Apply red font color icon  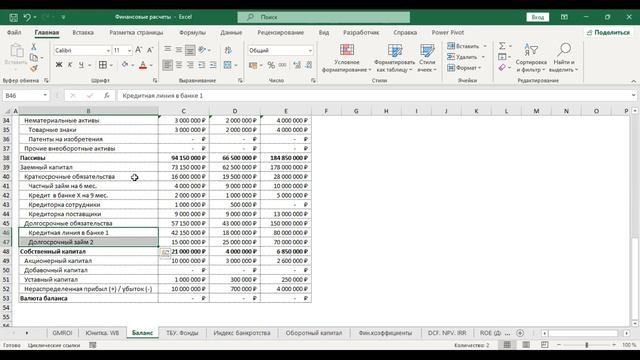pos(143,65)
